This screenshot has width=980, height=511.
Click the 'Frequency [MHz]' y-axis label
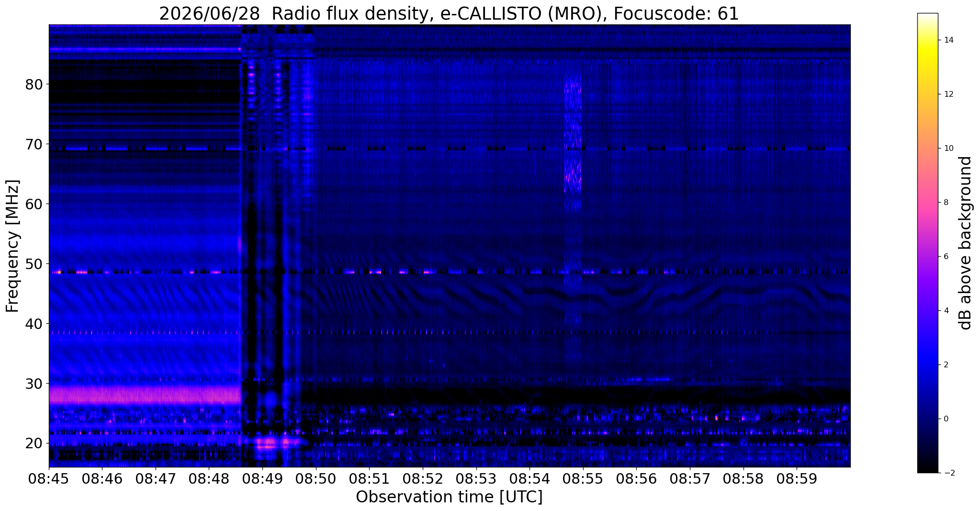point(12,246)
